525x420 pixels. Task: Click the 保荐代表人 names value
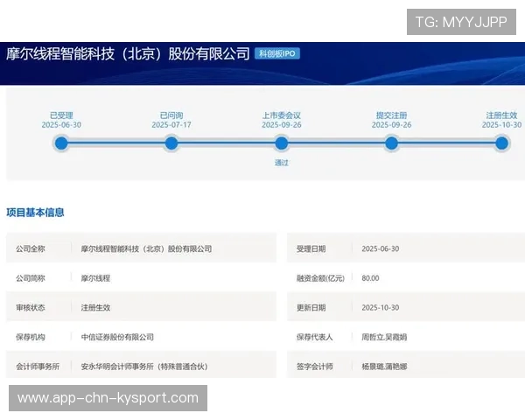tap(384, 337)
